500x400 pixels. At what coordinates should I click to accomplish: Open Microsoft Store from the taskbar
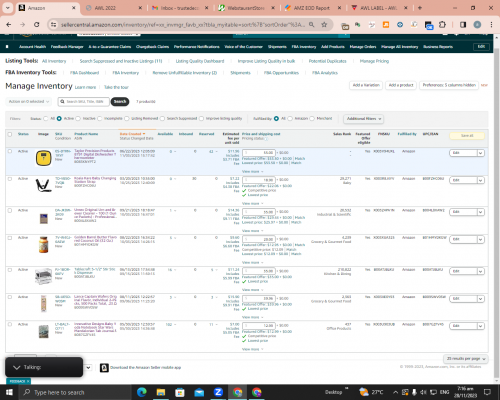click(x=180, y=392)
